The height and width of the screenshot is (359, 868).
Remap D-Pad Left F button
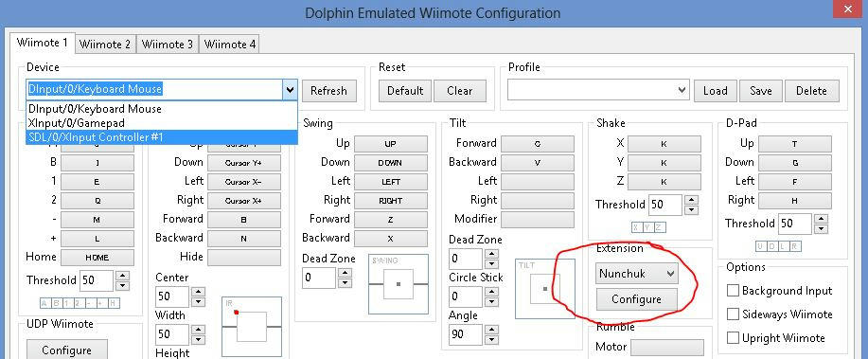click(x=795, y=182)
